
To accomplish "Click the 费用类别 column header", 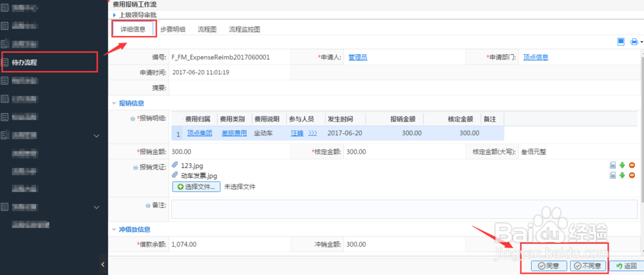I will (x=232, y=119).
